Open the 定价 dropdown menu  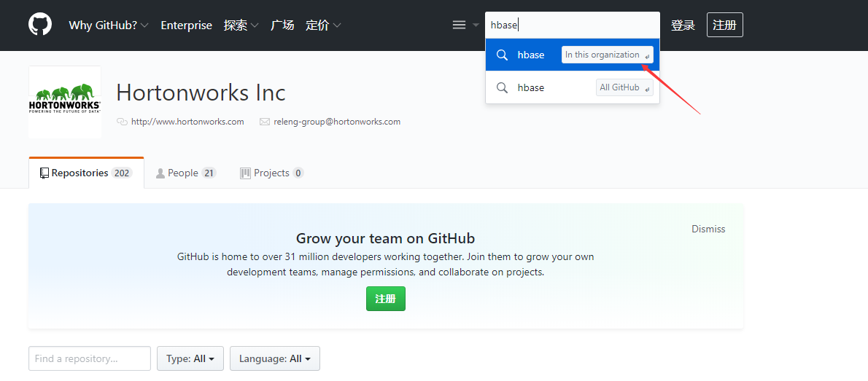coord(323,25)
